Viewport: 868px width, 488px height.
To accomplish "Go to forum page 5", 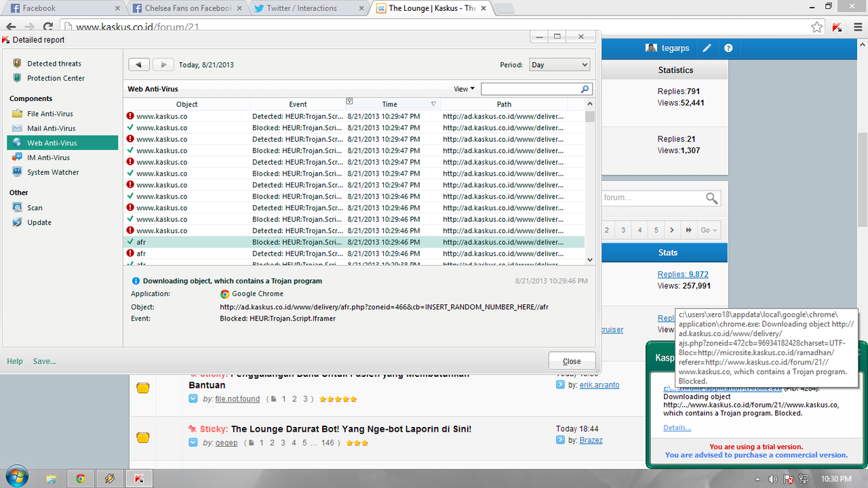I will 656,230.
